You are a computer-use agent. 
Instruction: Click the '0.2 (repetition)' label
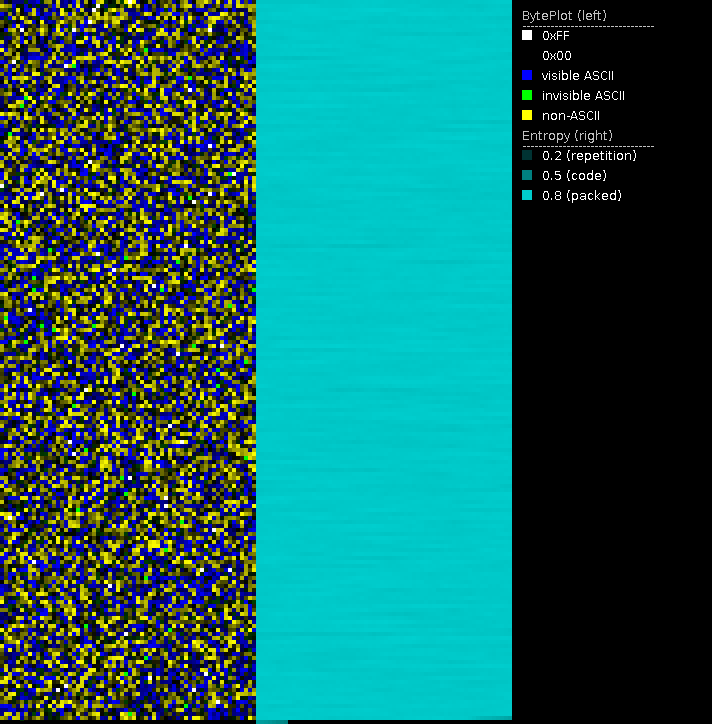590,156
